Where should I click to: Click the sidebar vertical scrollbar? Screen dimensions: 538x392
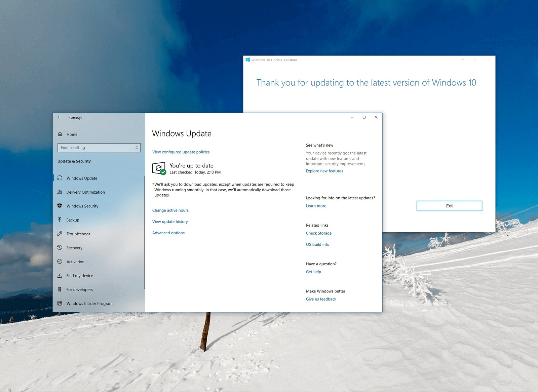click(x=145, y=232)
